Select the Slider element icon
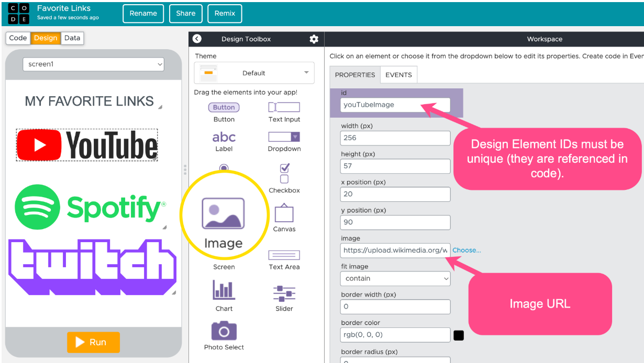This screenshot has width=644, height=363. (284, 293)
